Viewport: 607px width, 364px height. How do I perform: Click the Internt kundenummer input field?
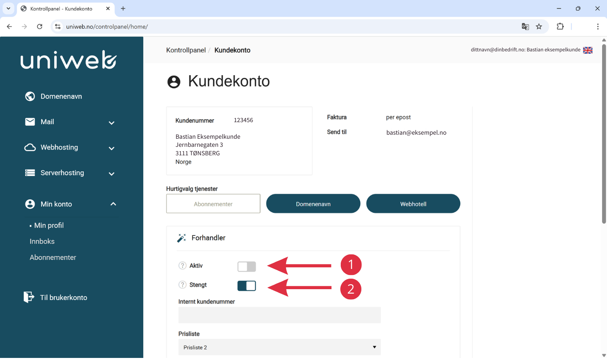click(x=280, y=315)
